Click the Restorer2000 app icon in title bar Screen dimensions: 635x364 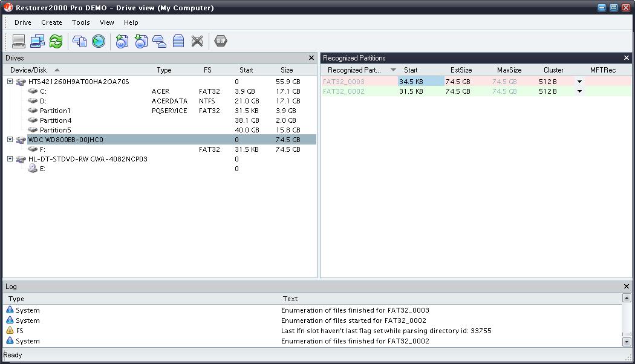click(x=8, y=7)
